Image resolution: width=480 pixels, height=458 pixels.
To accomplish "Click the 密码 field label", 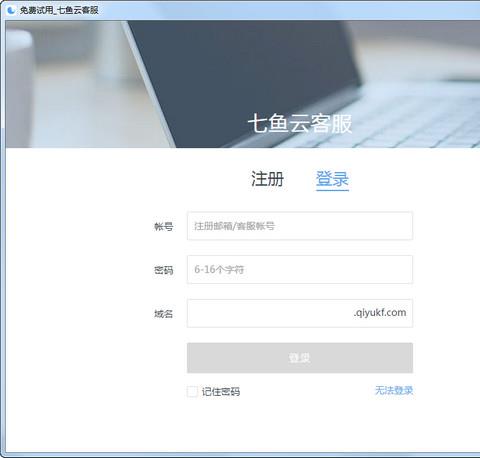I will click(x=164, y=270).
